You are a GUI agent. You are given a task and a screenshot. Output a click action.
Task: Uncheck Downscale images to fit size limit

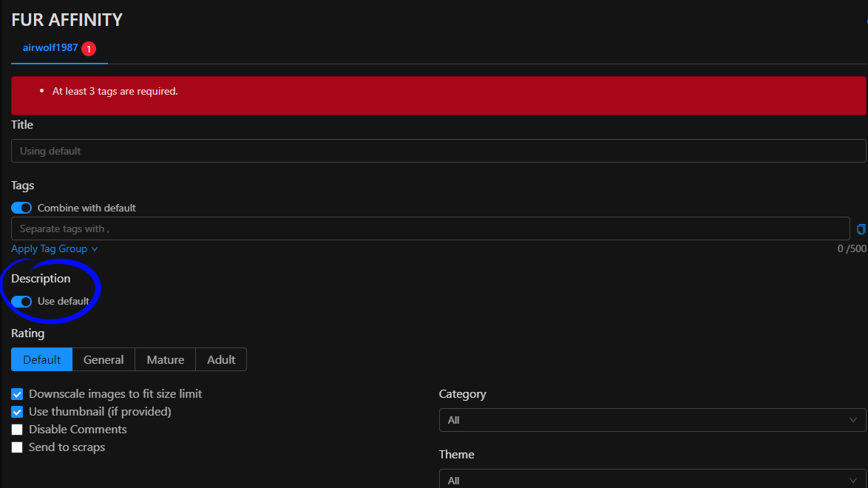[x=17, y=394]
